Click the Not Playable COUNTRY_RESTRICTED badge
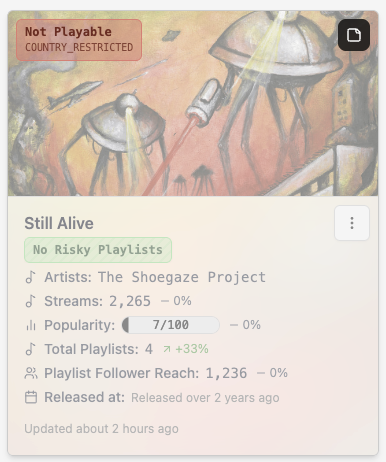The height and width of the screenshot is (462, 386). pos(79,40)
